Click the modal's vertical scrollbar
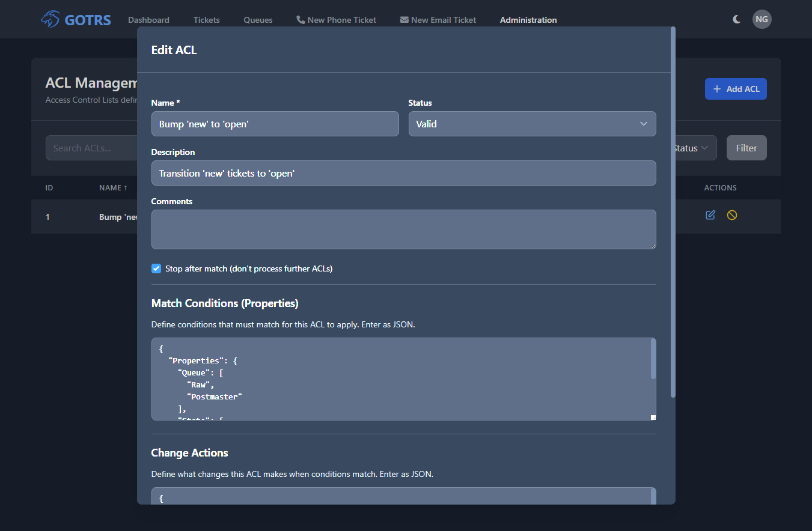The image size is (812, 531). 673,210
